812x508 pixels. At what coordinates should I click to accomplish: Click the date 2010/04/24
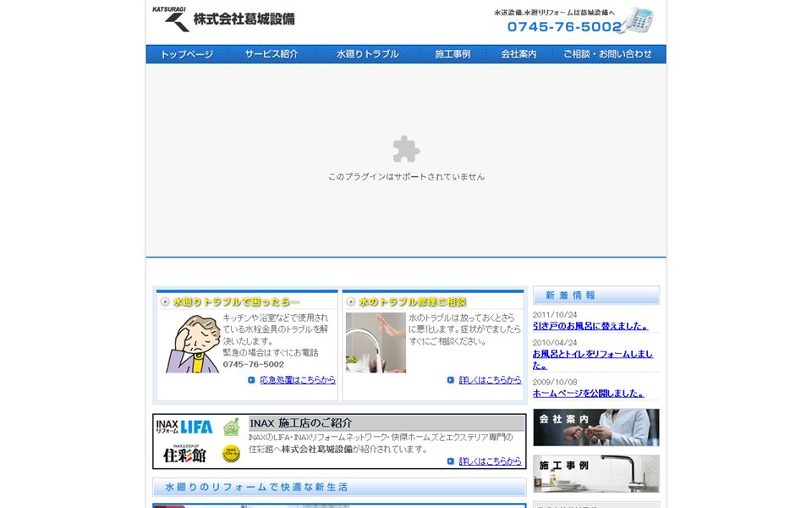point(555,343)
